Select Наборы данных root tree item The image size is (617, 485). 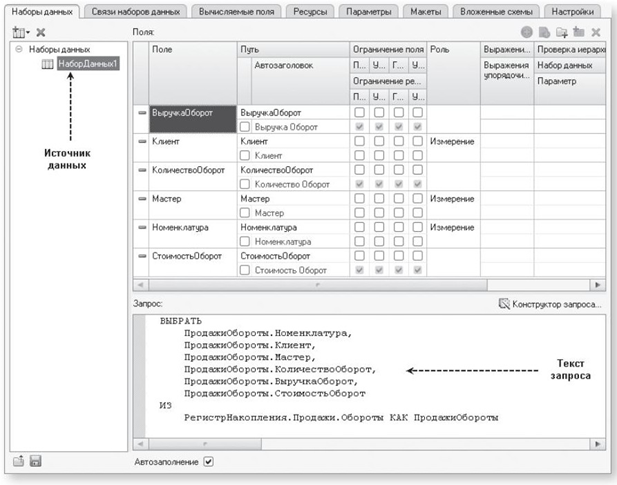tap(59, 49)
